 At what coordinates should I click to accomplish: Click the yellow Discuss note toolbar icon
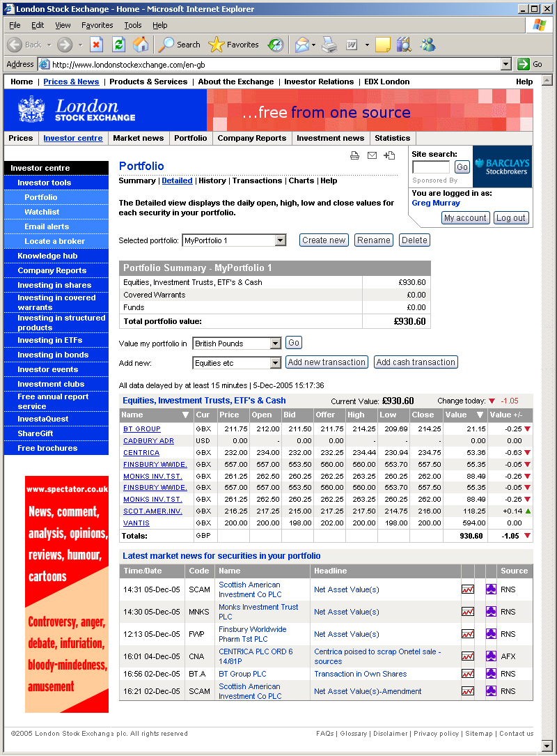[x=382, y=45]
